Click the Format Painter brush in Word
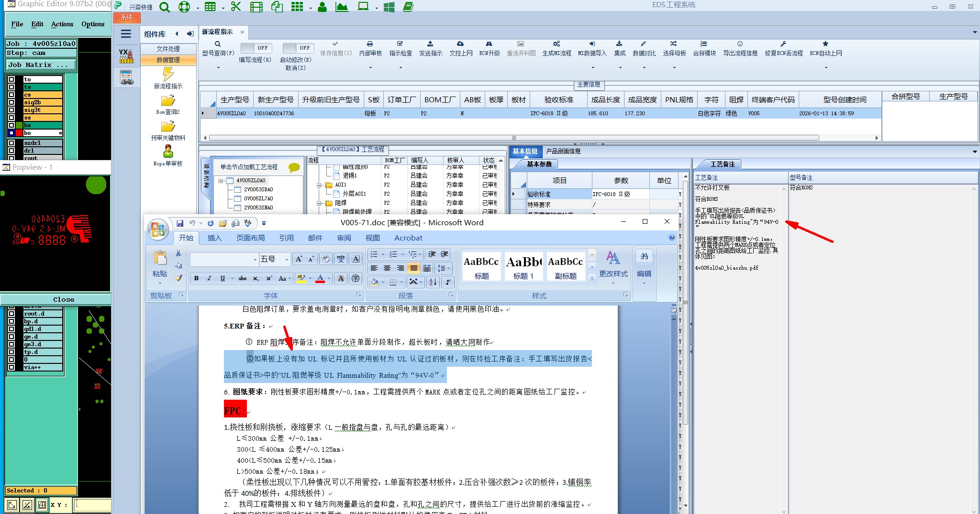The width and height of the screenshot is (980, 514). click(x=178, y=278)
